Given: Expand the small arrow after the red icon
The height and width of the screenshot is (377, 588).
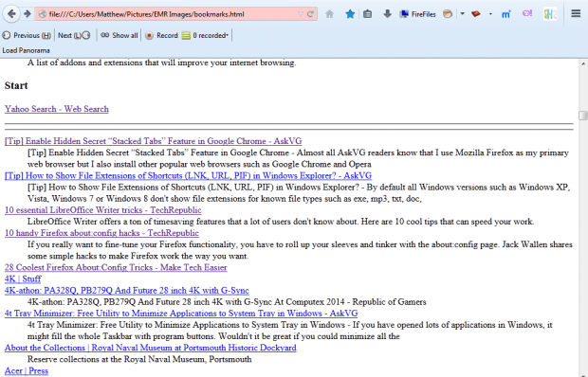Looking at the screenshot, I should (490, 14).
